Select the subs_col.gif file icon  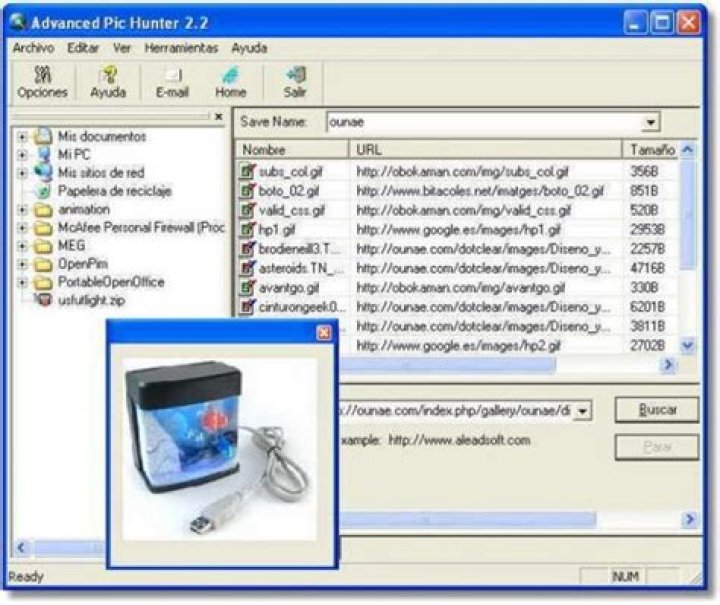coord(248,172)
